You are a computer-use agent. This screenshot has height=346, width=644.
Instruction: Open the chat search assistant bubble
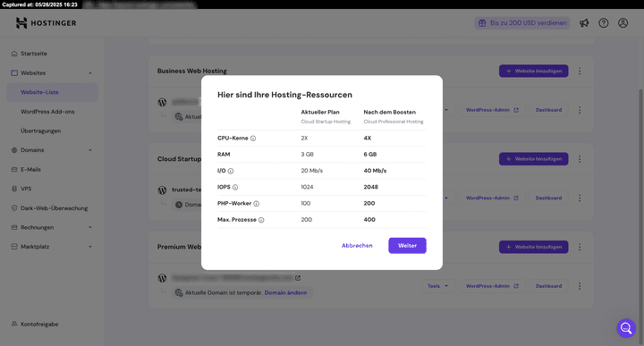(626, 328)
